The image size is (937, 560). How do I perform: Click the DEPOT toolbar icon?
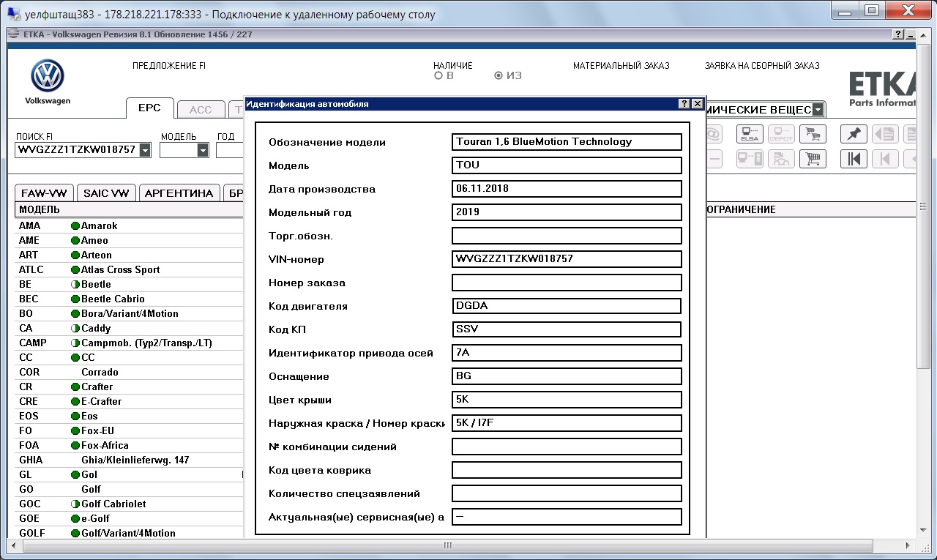click(x=780, y=134)
